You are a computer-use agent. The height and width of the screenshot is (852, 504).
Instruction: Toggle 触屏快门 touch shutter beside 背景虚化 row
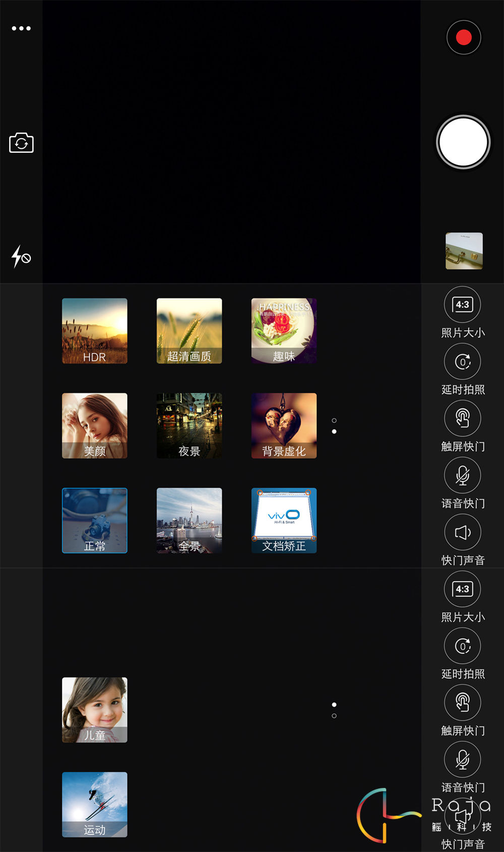tap(463, 419)
